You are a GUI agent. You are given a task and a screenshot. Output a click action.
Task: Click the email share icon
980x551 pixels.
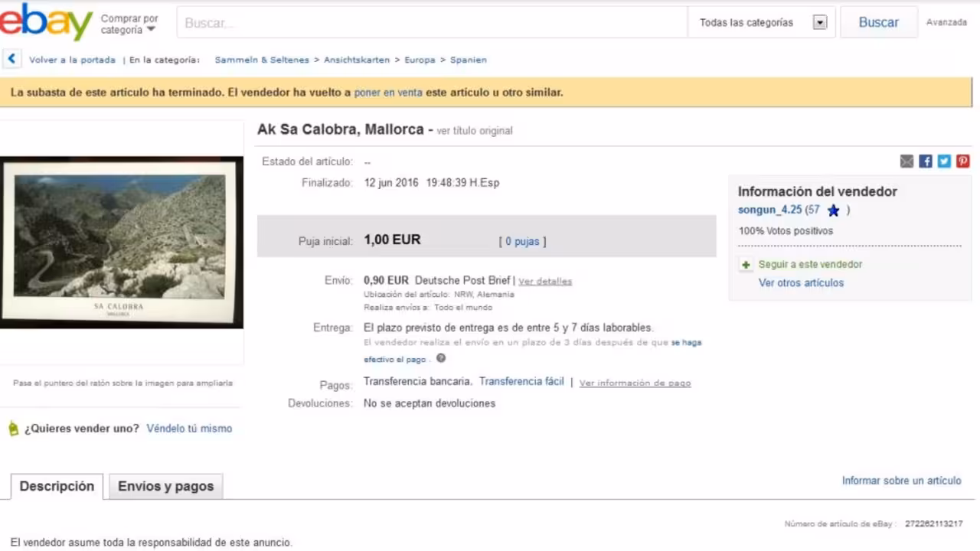[906, 161]
